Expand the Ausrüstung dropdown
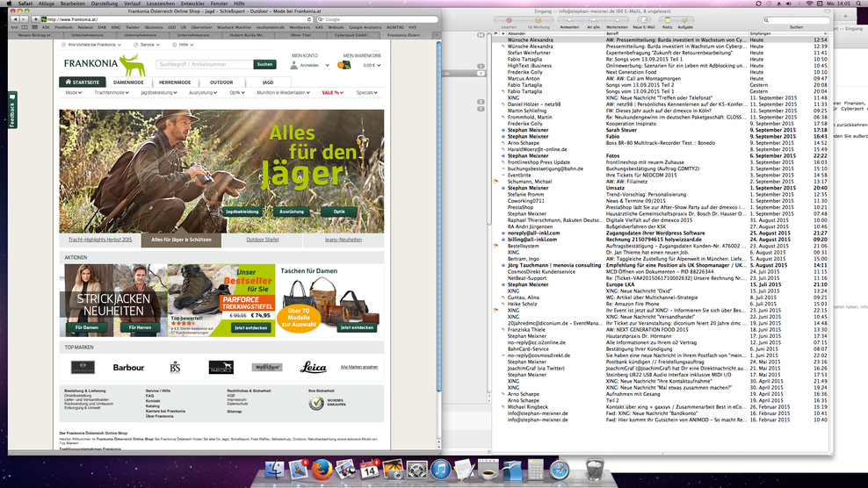This screenshot has height=488, width=868. pyautogui.click(x=203, y=93)
